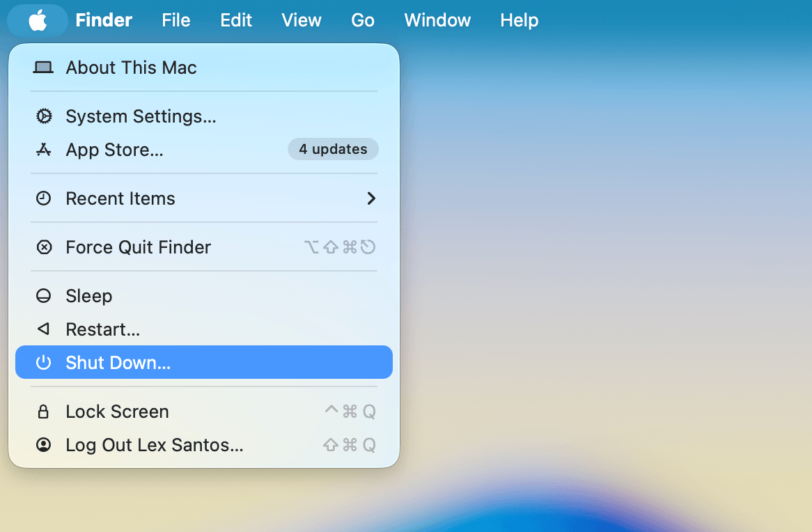Click the Sleep icon
Screen dimensions: 812x532
tap(43, 295)
